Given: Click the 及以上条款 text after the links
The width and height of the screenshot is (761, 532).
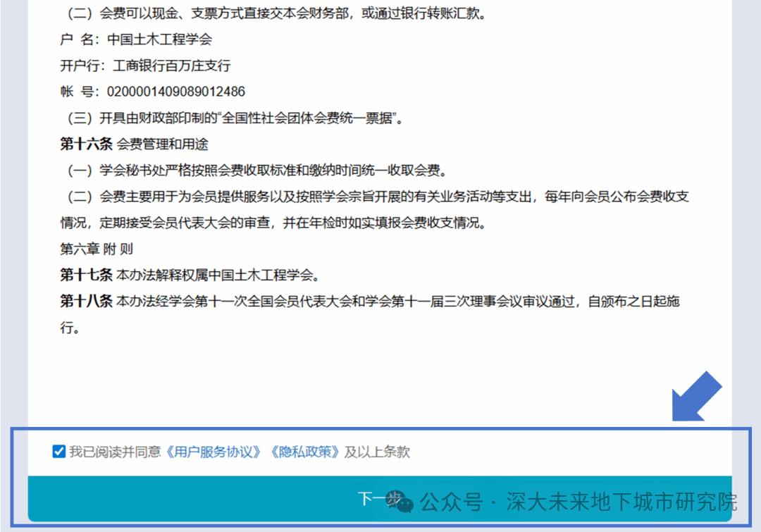Looking at the screenshot, I should tap(377, 452).
